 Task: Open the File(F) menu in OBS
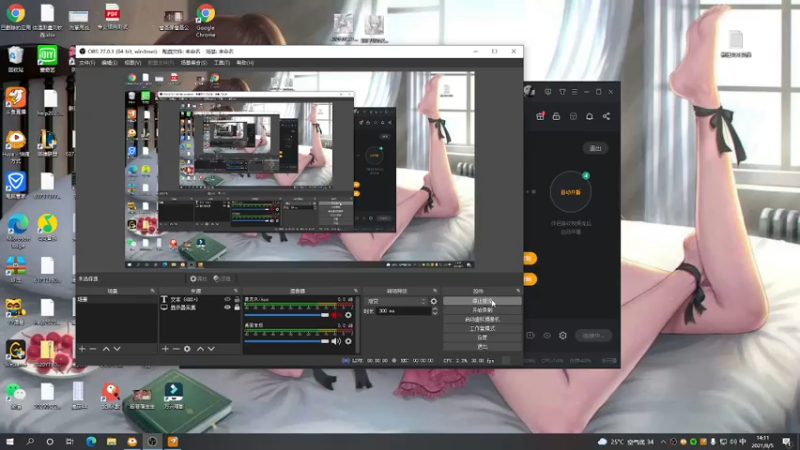87,63
